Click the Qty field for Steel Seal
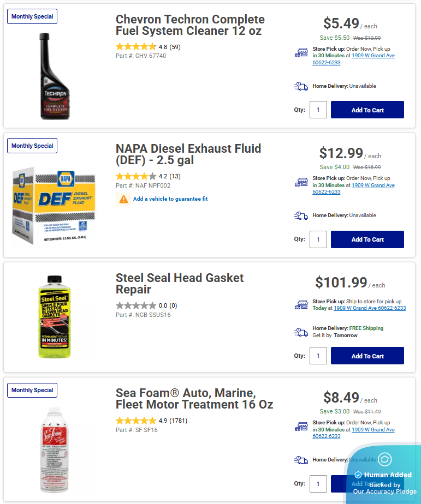 [318, 355]
